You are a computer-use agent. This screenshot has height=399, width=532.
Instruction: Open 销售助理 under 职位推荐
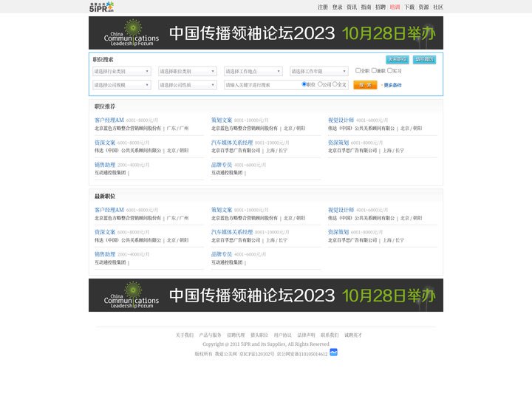click(105, 165)
